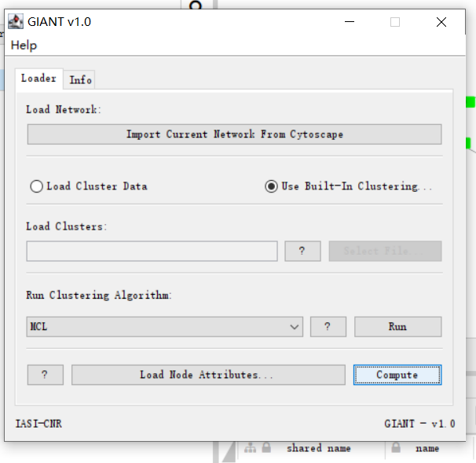Select Use Built-In Clustering radio option
The width and height of the screenshot is (476, 463).
coord(348,186)
